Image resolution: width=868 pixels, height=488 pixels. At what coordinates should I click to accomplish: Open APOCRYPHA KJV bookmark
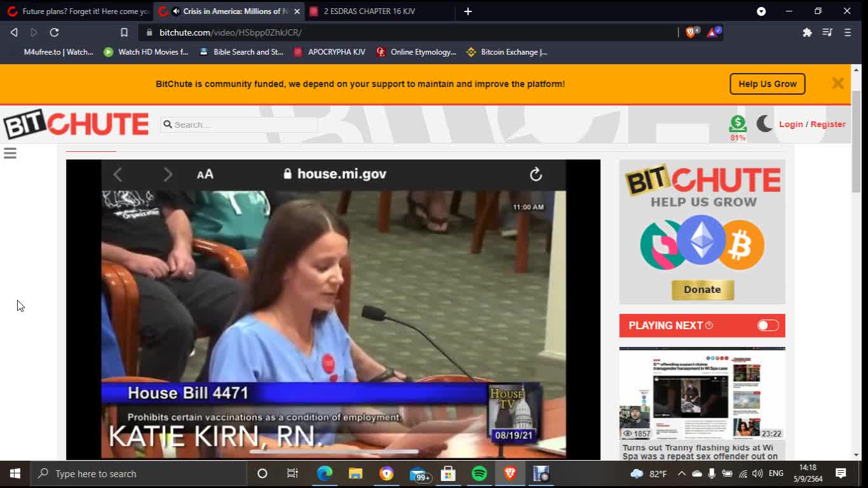point(330,52)
